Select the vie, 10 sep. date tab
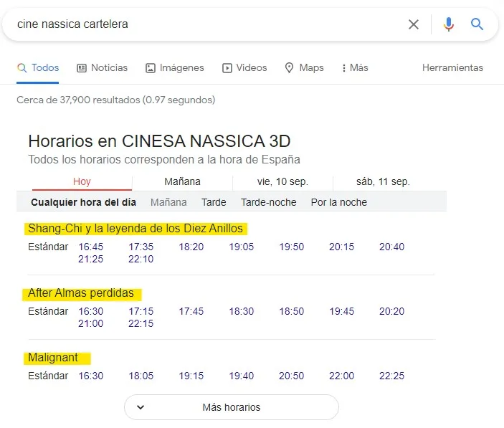Image resolution: width=504 pixels, height=428 pixels. coord(282,181)
